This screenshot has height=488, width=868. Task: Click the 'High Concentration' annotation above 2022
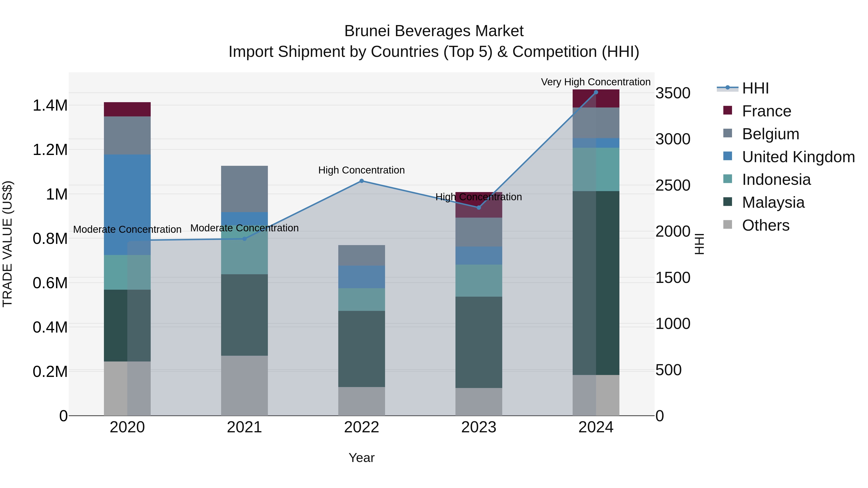click(x=362, y=170)
